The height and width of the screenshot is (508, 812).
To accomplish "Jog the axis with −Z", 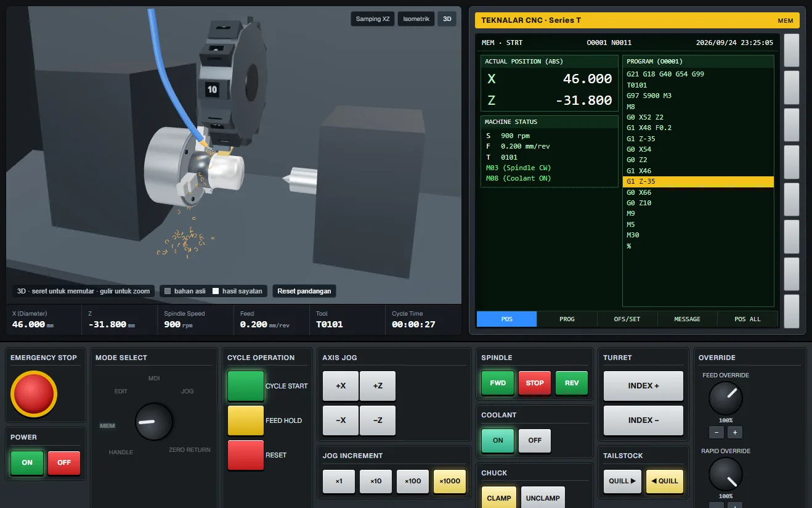I will [378, 420].
